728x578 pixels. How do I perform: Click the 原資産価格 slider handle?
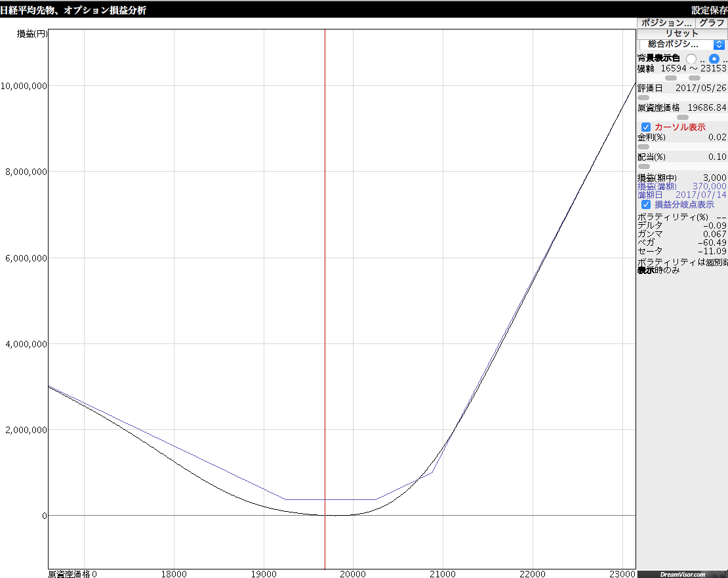pos(683,117)
